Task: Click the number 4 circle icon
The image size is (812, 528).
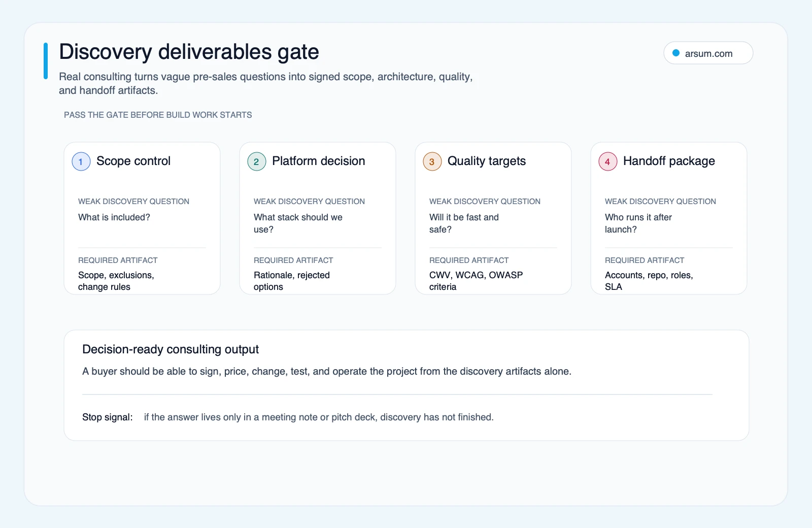Action: click(608, 161)
